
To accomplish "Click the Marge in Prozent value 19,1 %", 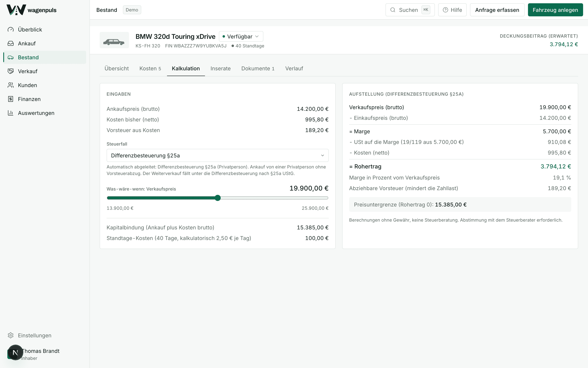I will click(562, 178).
